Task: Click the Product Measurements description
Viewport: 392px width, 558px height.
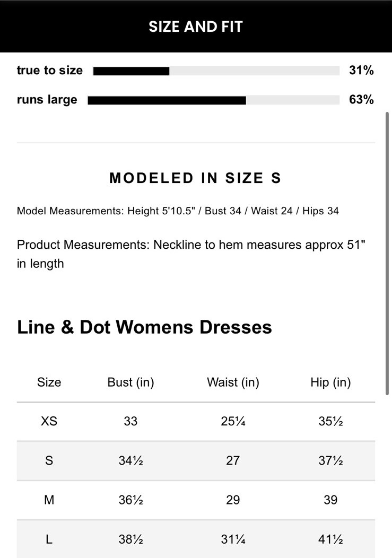Action: 191,254
